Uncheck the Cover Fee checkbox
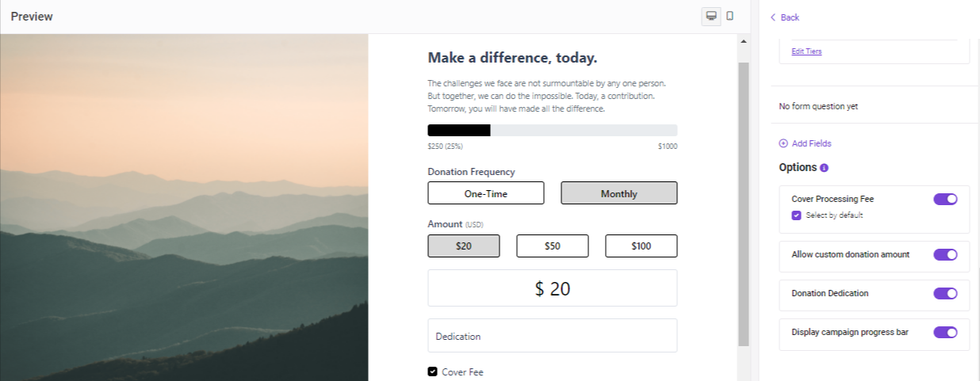980x381 pixels. click(x=432, y=371)
